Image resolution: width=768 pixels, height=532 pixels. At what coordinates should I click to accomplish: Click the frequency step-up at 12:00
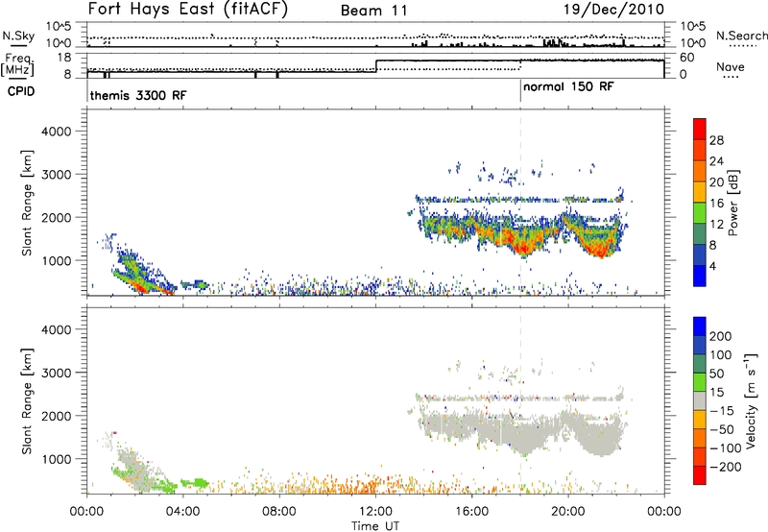pyautogui.click(x=375, y=66)
